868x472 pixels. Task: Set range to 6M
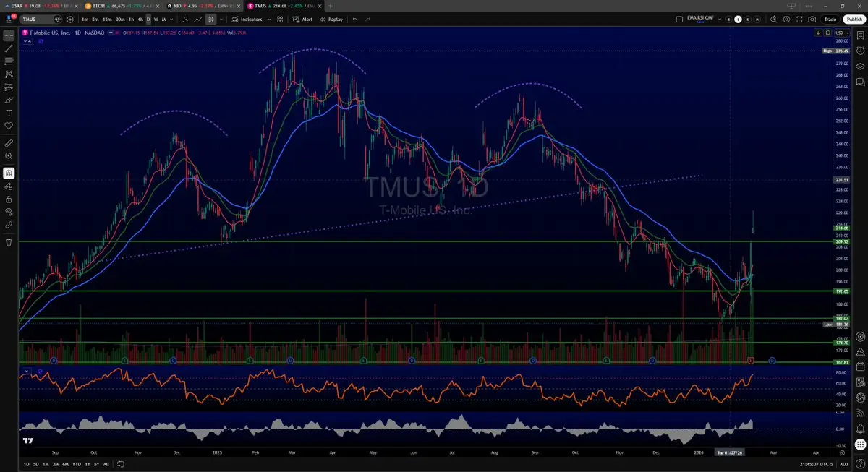65,464
